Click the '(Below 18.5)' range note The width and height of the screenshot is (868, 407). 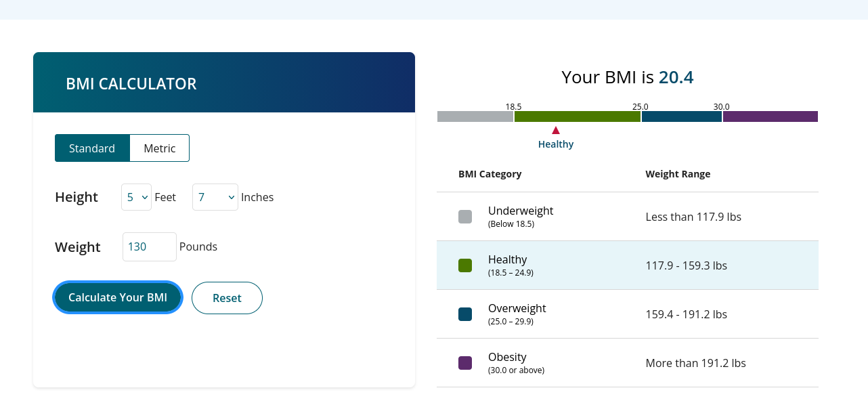tap(511, 224)
